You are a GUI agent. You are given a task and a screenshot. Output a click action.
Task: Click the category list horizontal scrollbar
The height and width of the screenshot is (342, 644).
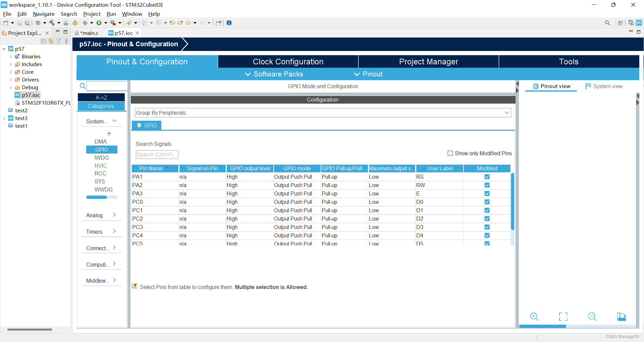point(96,197)
